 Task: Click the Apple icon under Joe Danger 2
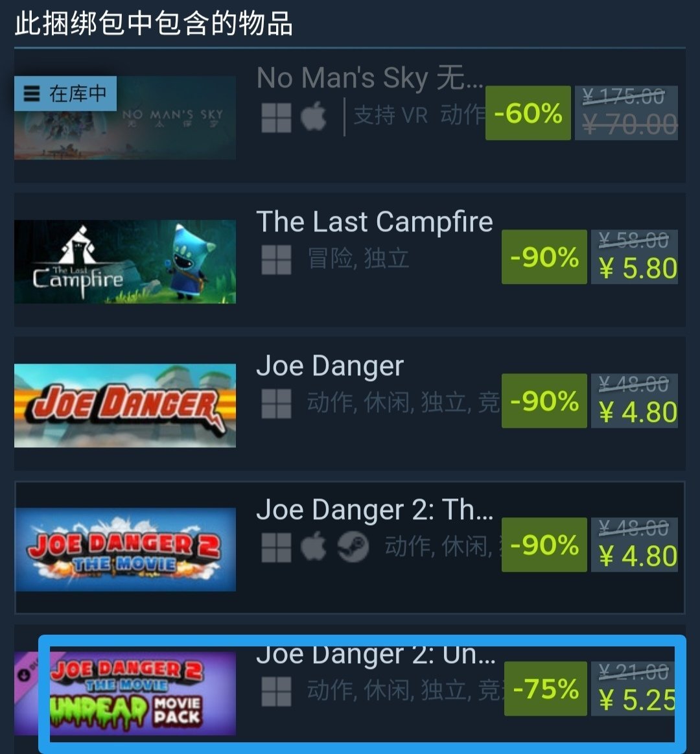[314, 547]
